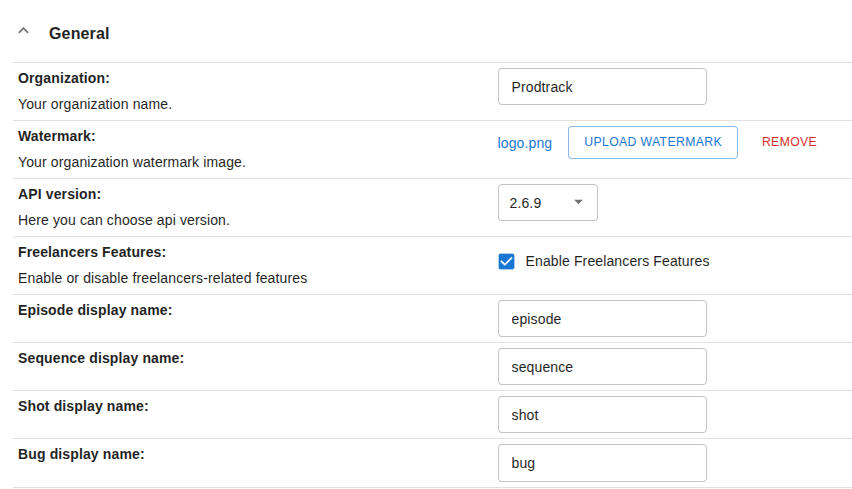Open the logo.png watermark link
The image size is (852, 489).
point(524,143)
